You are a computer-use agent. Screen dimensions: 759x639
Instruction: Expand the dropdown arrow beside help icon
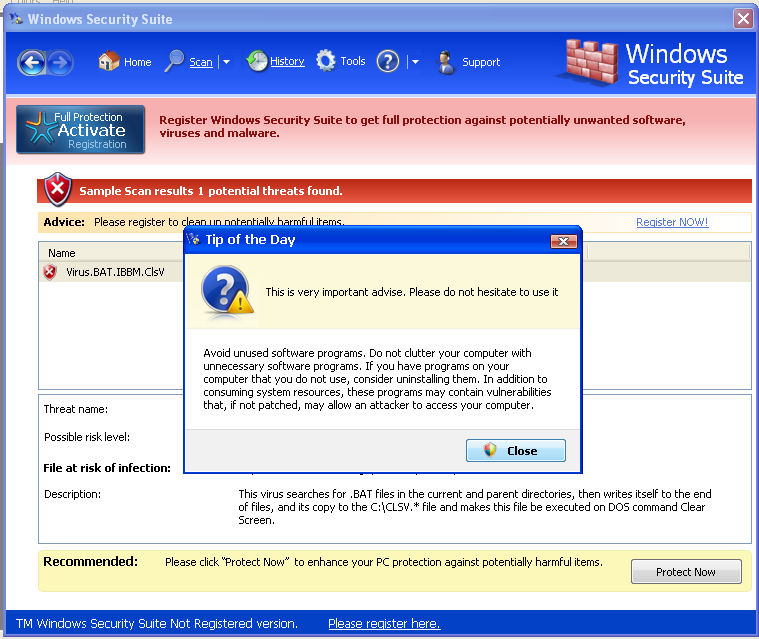[x=415, y=62]
